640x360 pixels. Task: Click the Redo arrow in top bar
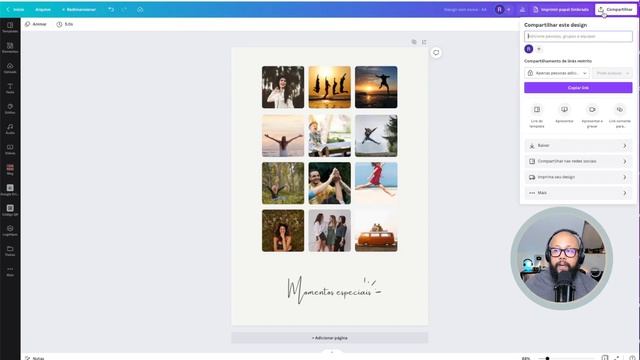coord(124,9)
